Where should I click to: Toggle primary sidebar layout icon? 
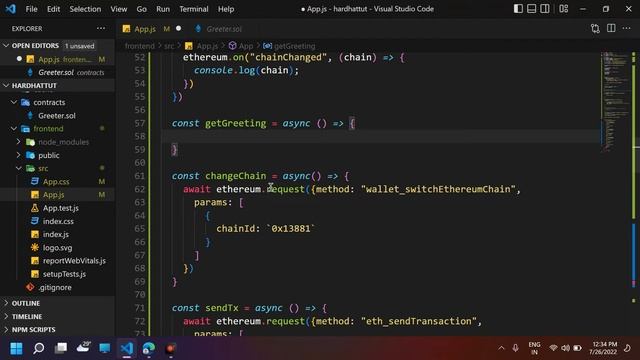(x=518, y=9)
